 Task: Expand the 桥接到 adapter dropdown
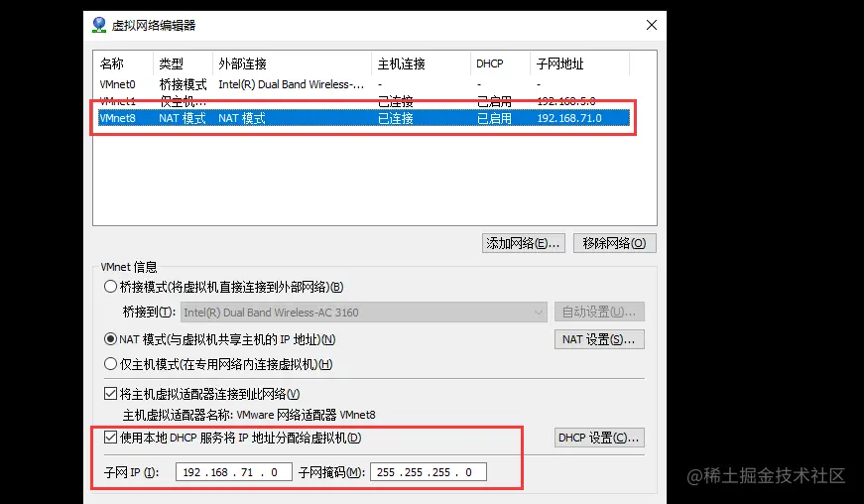(x=539, y=313)
